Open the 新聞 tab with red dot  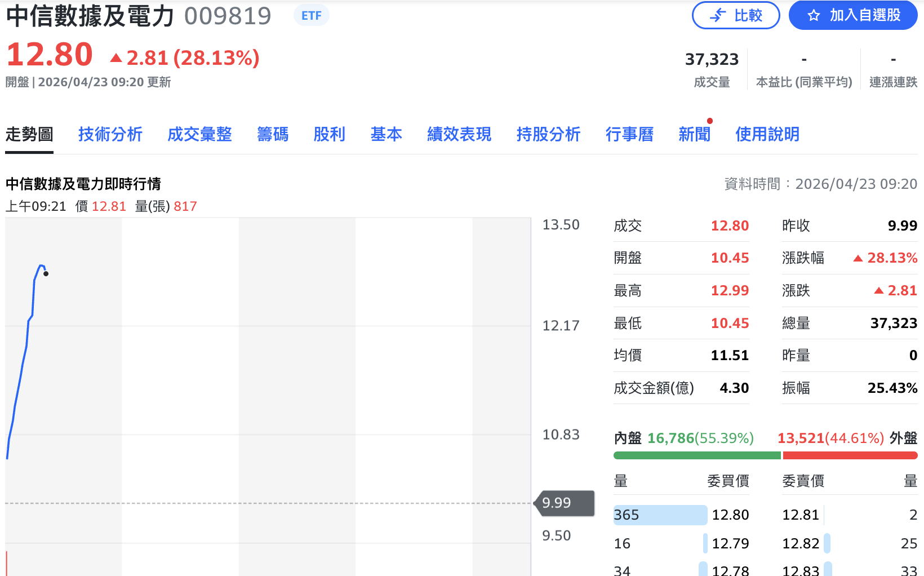point(694,134)
